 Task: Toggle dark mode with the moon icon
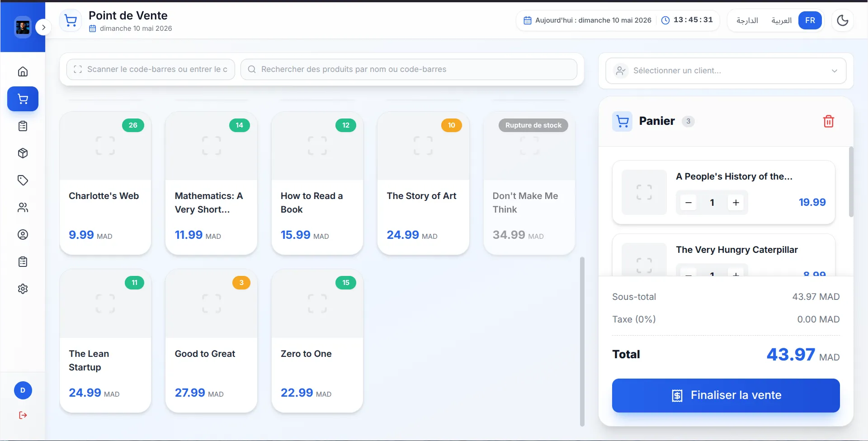(x=842, y=20)
